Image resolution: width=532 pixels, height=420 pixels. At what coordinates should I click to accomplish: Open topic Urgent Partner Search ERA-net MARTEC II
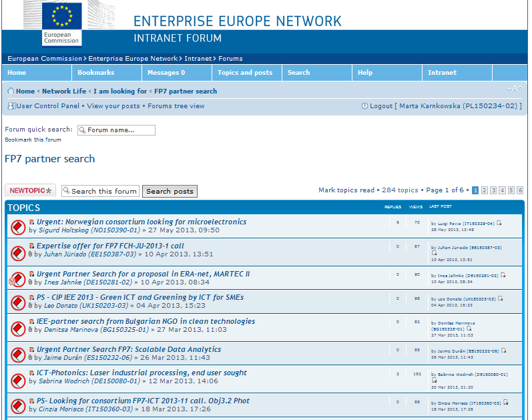click(x=143, y=274)
